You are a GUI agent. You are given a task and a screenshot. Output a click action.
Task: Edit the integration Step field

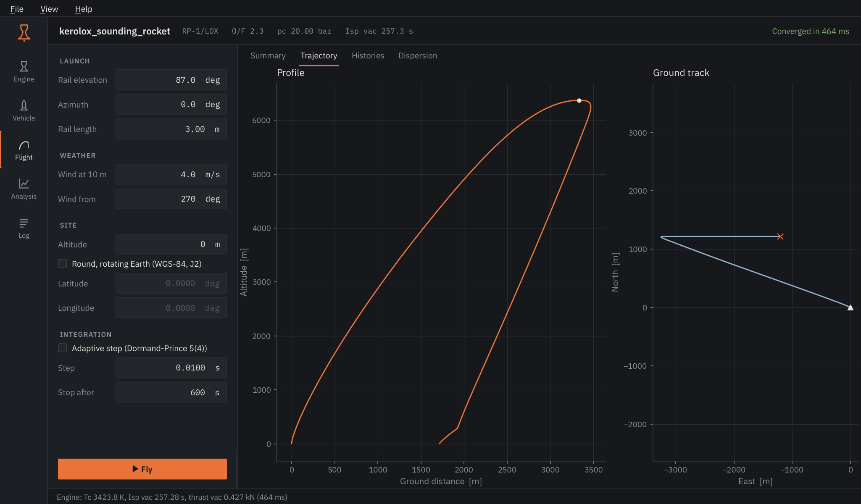[171, 367]
